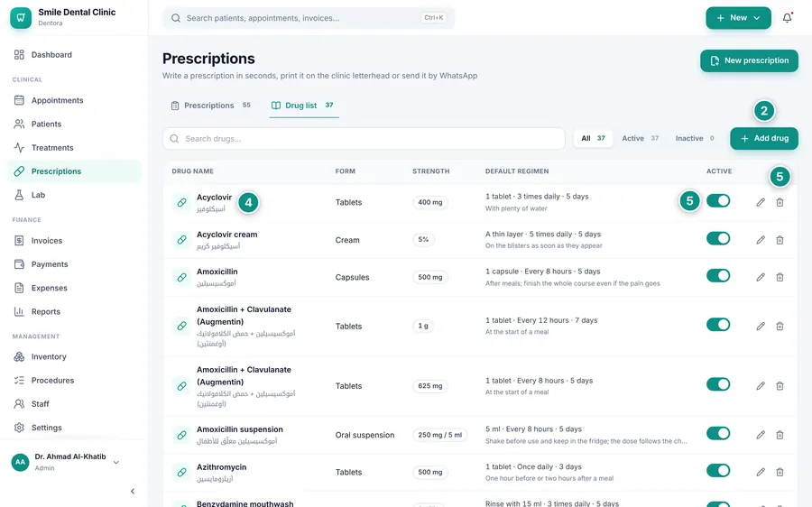The width and height of the screenshot is (812, 507).
Task: Toggle Acyclovir tablets active switch
Action: click(x=718, y=201)
